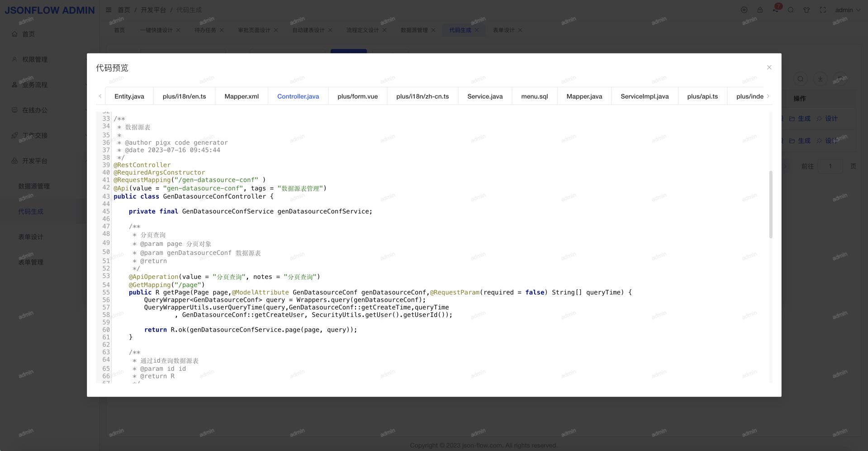View the menu.sql tab
This screenshot has height=451, width=868.
(534, 96)
